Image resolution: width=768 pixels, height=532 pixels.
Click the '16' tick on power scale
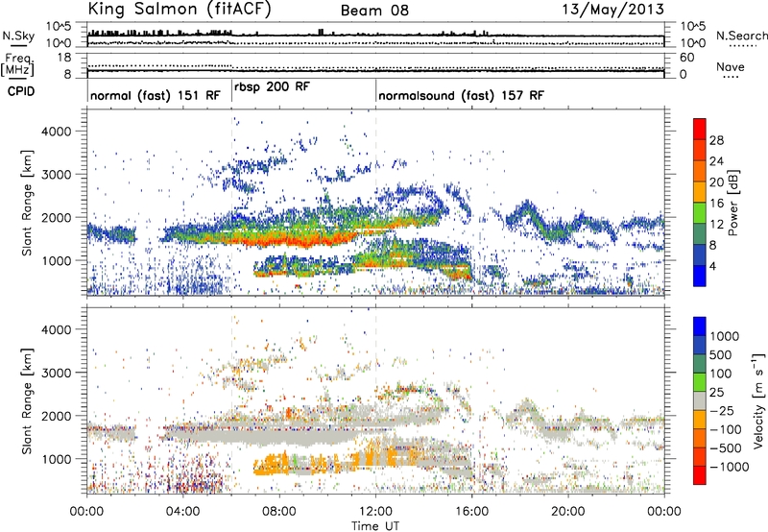click(716, 204)
